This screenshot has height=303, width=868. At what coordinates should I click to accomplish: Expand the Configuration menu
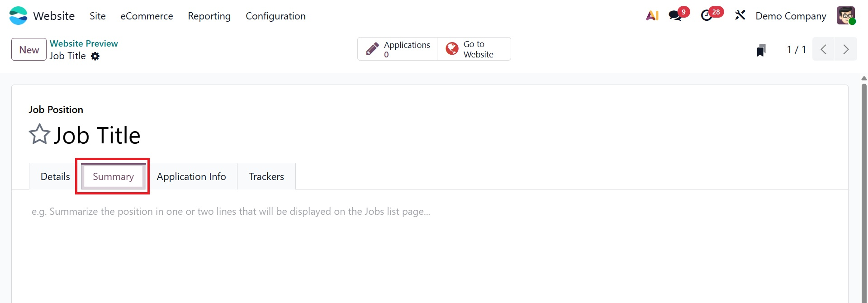point(275,16)
